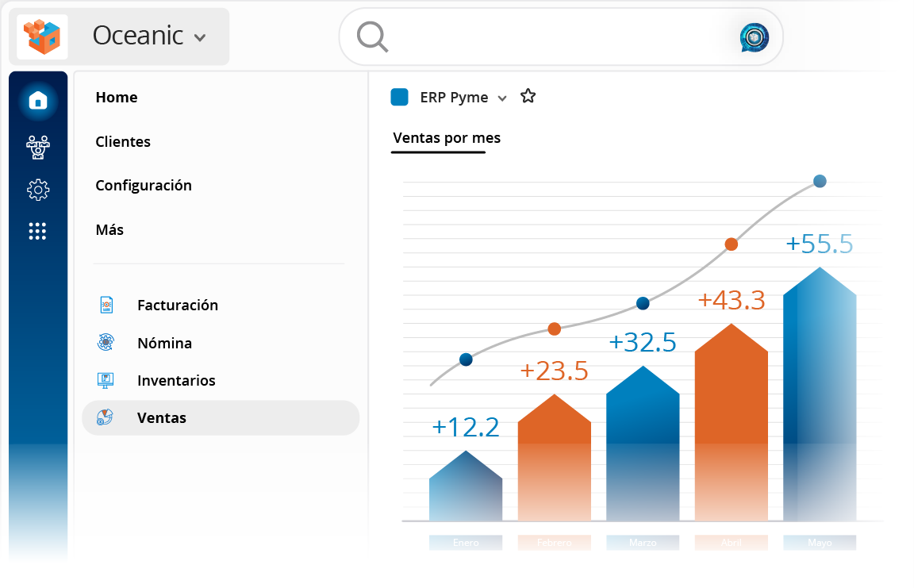Click the Nómina payroll icon
This screenshot has width=914, height=588.
tap(106, 343)
